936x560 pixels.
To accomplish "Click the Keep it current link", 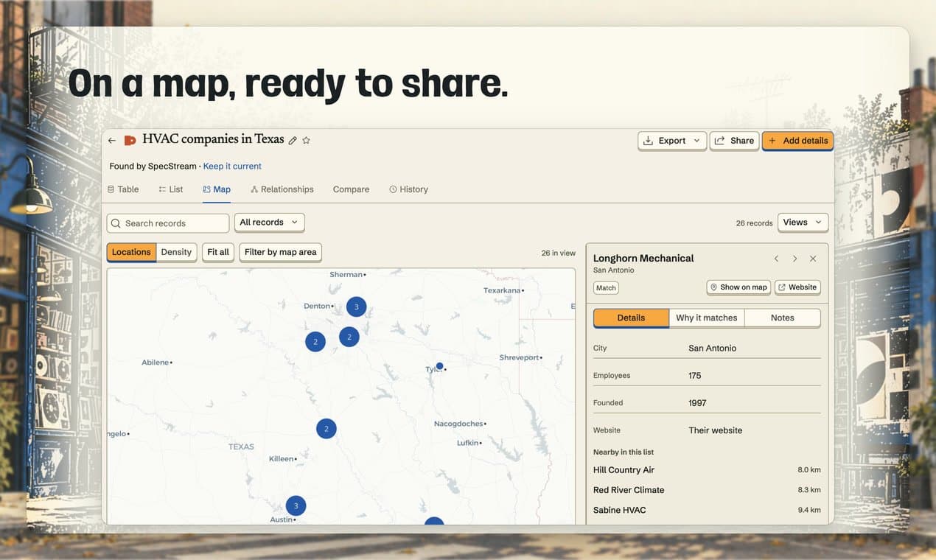I will click(x=232, y=167).
